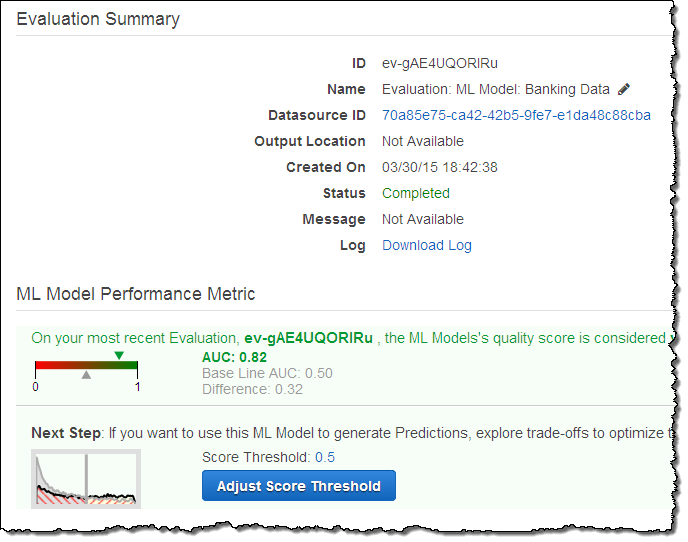Image resolution: width=688 pixels, height=542 pixels.
Task: Click the gray baseline marker triangle
Action: [x=86, y=375]
